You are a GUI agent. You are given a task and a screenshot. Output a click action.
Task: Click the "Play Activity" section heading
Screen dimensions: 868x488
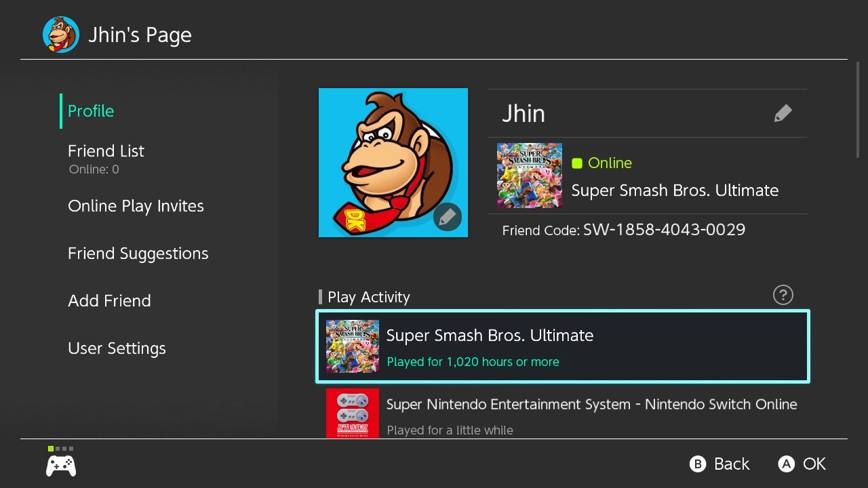369,297
